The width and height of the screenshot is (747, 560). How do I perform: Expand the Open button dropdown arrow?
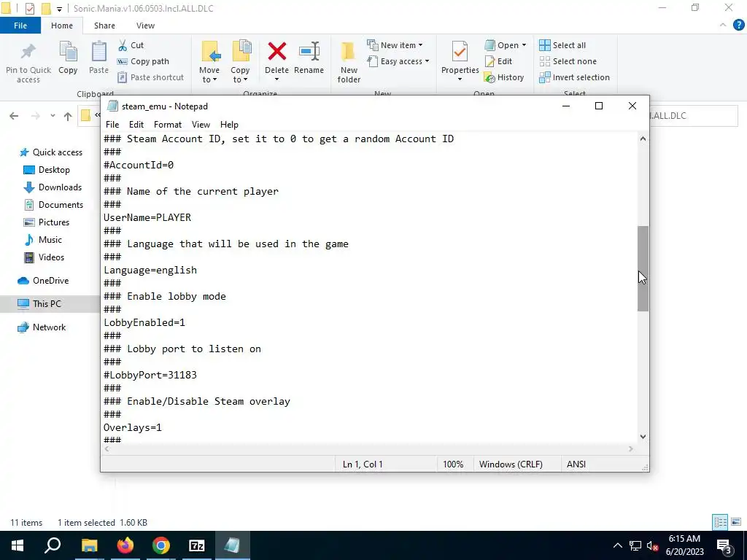pyautogui.click(x=524, y=45)
